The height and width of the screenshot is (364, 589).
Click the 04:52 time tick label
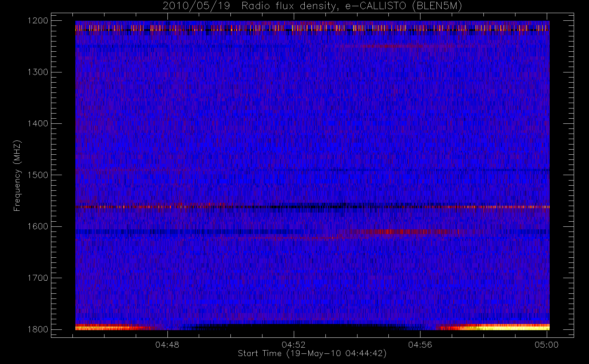point(294,345)
